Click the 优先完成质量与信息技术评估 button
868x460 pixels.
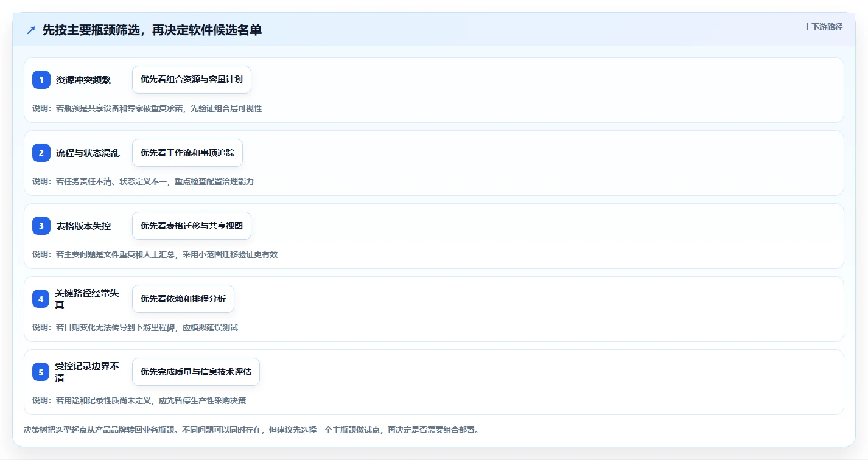[x=196, y=372]
